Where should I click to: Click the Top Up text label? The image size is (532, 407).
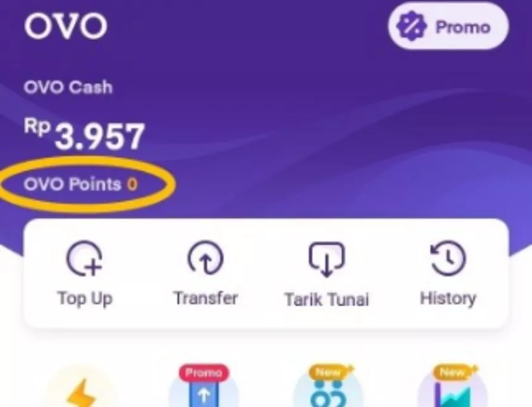[x=85, y=299]
